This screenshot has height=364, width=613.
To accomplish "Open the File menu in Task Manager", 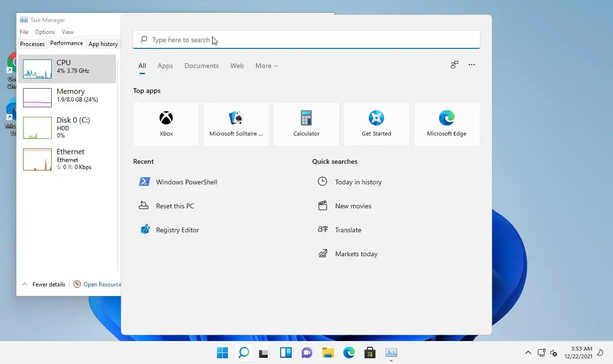I will click(x=24, y=32).
